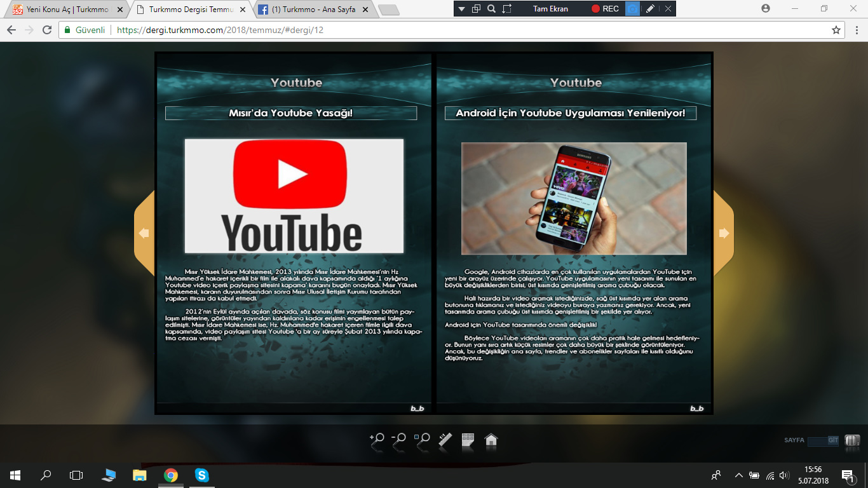This screenshot has height=488, width=868.
Task: Open the page thumbnails grid view
Action: click(468, 440)
